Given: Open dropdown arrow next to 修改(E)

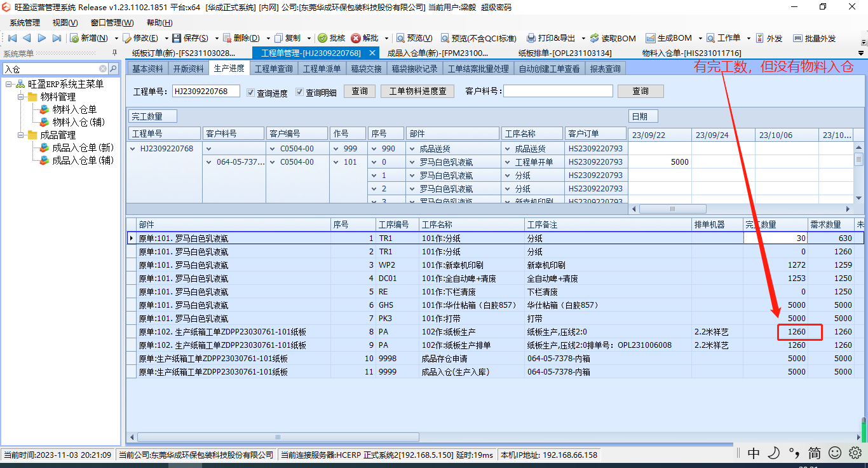Looking at the screenshot, I should click(x=165, y=38).
